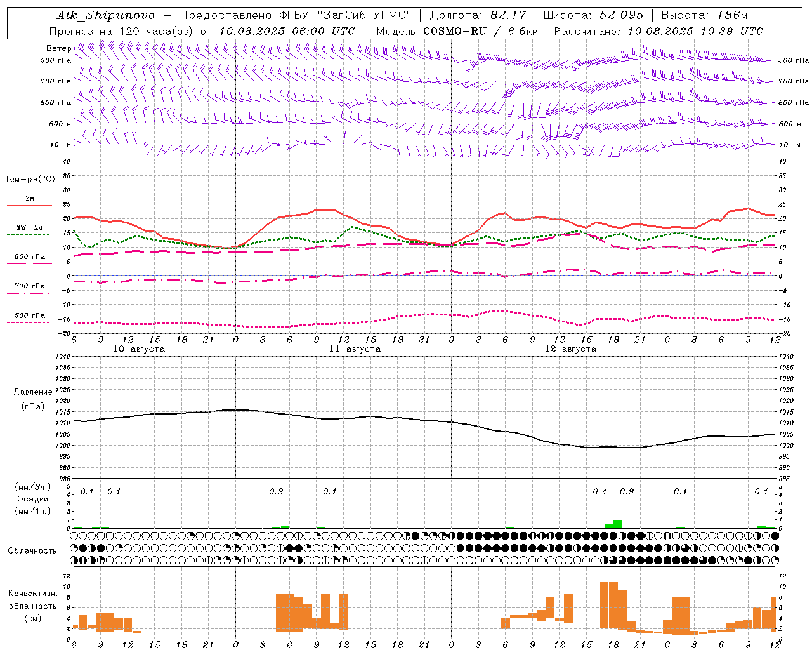Click the '0.9' precipitation amount value
The height and width of the screenshot is (650, 812).
point(627,492)
